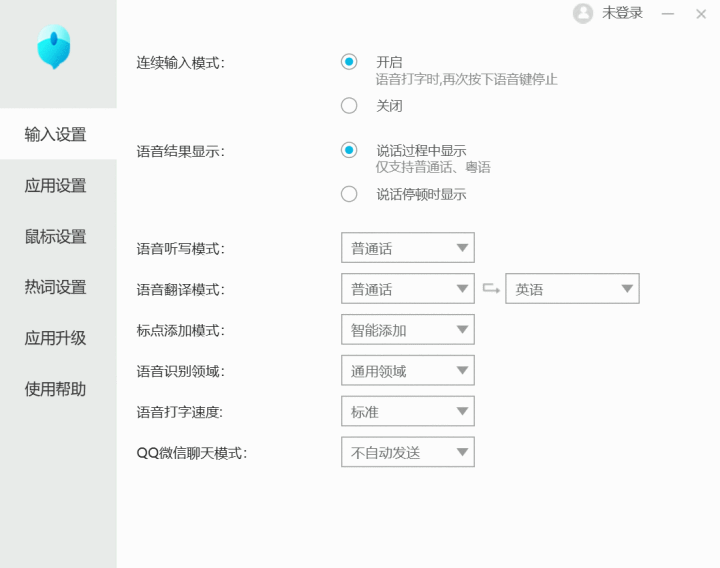The image size is (720, 568).
Task: Select 关闭 for continuous input mode
Action: tap(349, 105)
